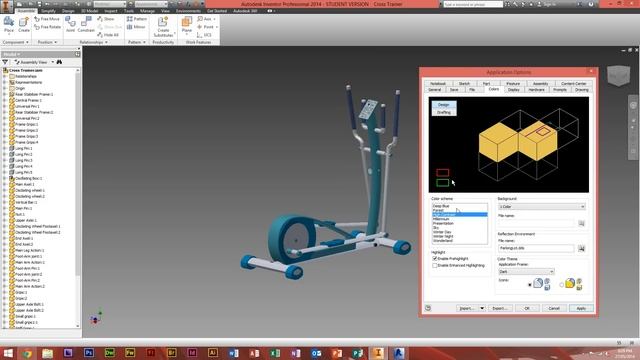Click the browser filter funnel icon

tap(5, 62)
